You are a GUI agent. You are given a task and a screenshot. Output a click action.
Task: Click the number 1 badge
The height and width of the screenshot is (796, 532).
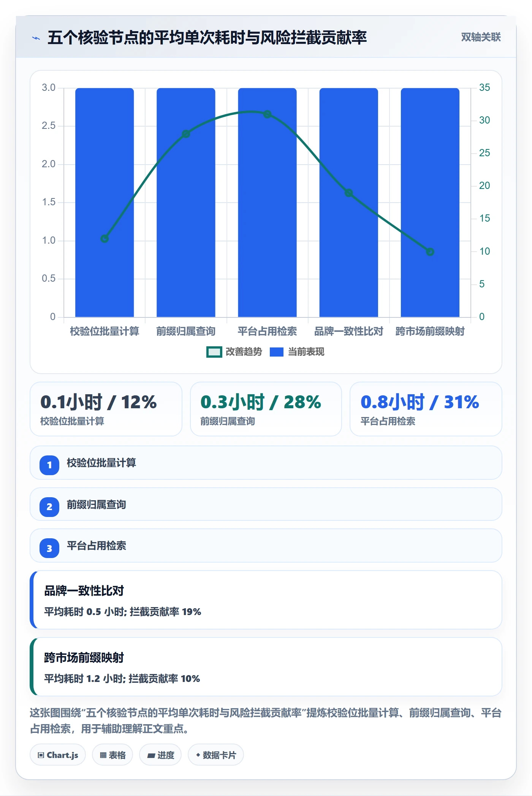[49, 465]
